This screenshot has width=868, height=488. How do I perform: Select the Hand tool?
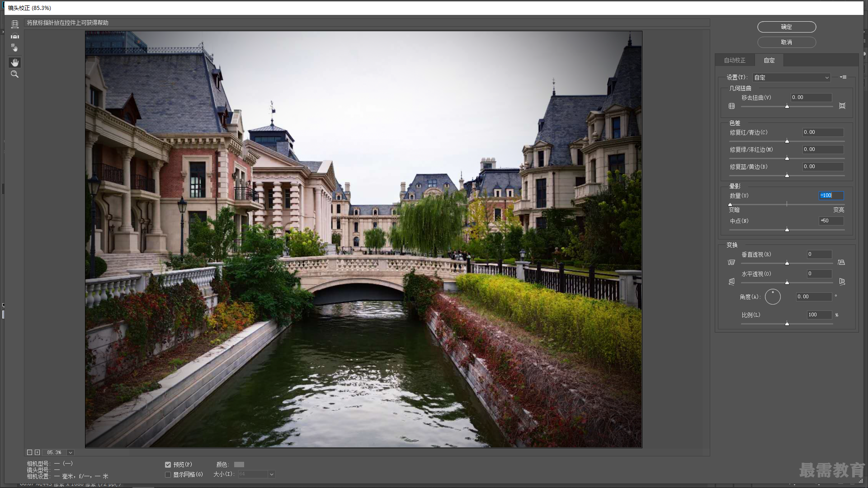(15, 62)
